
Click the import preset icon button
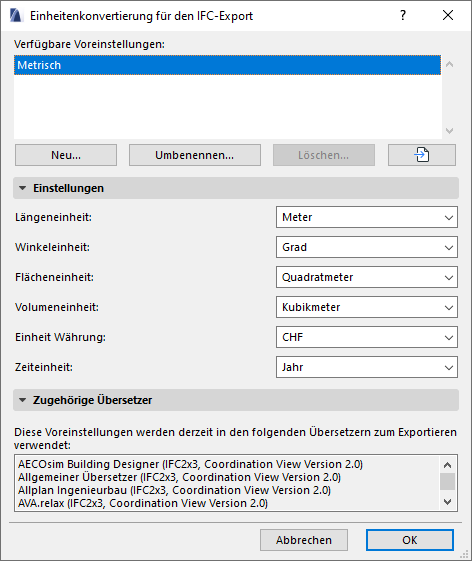[422, 155]
